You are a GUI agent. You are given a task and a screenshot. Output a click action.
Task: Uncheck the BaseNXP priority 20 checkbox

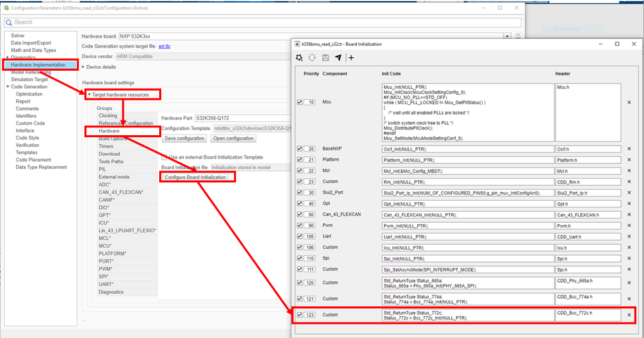coord(299,149)
